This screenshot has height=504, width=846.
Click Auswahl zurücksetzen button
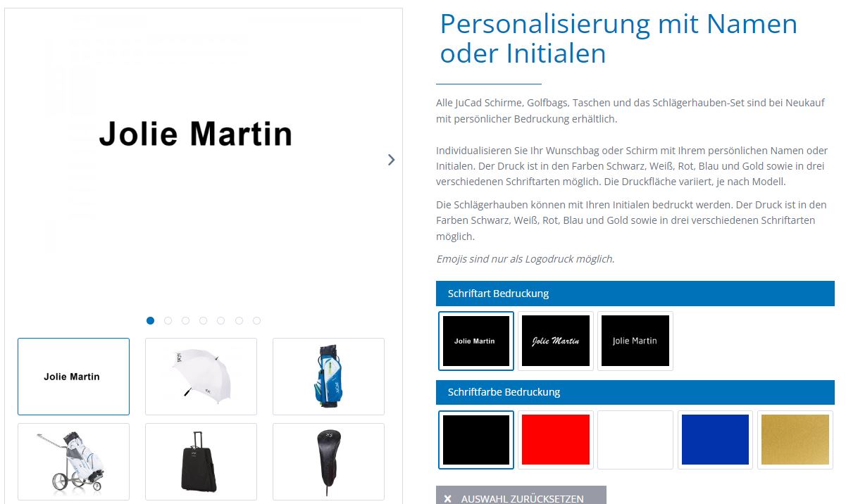click(521, 496)
